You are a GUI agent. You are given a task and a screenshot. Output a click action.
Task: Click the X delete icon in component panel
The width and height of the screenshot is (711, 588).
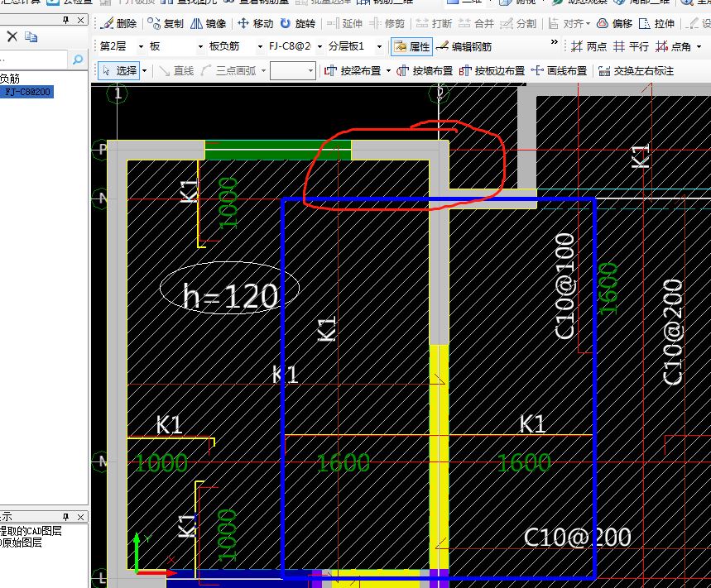(12, 36)
